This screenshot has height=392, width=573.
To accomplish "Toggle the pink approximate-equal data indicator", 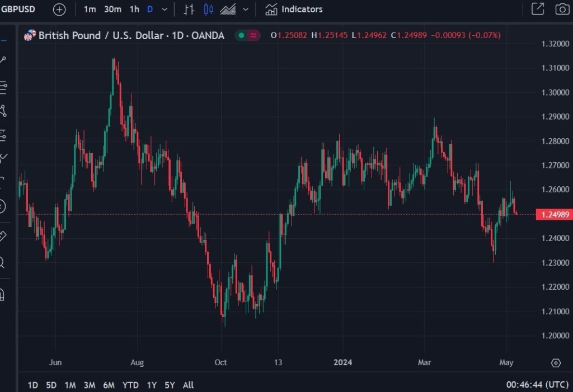I will click(x=254, y=35).
